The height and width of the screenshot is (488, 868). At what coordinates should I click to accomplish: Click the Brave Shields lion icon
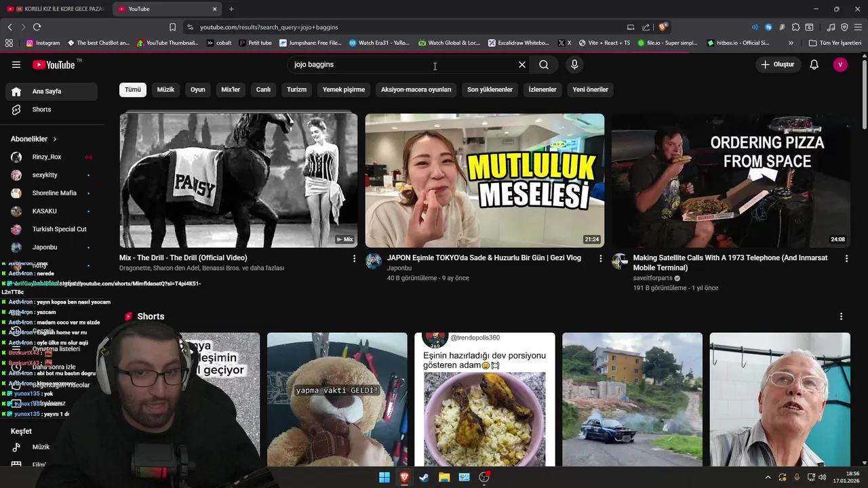tap(663, 27)
